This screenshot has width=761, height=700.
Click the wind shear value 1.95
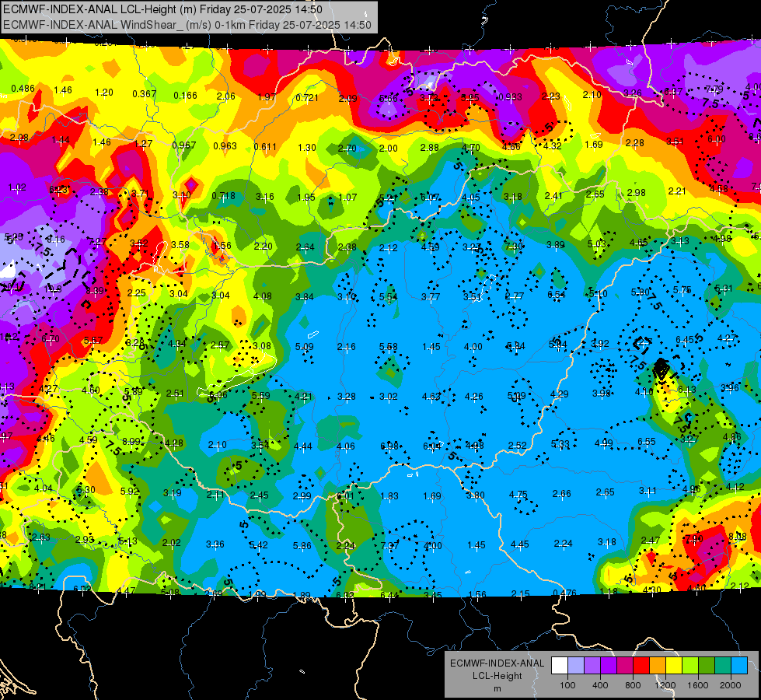306,198
